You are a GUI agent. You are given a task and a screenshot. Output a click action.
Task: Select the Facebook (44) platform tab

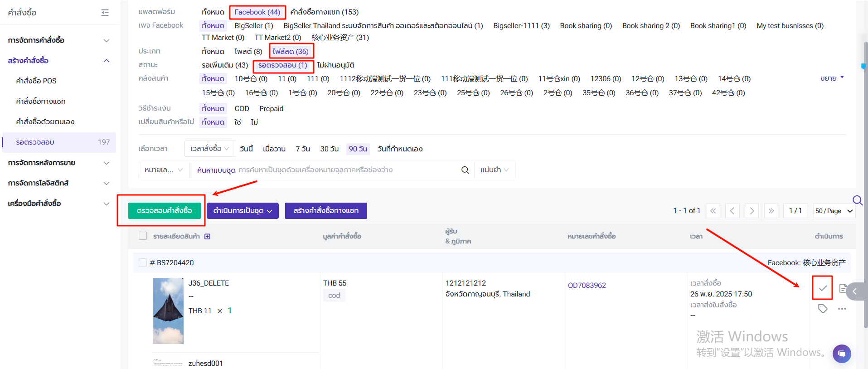tap(257, 12)
